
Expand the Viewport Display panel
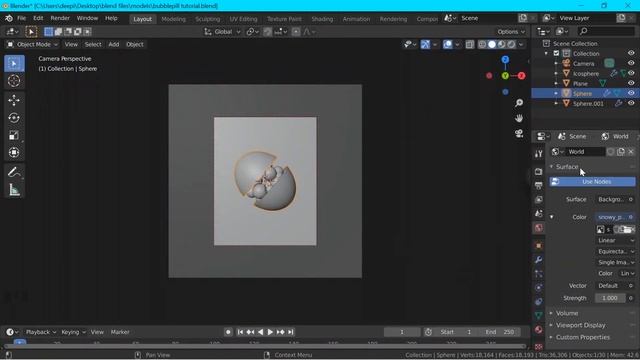[x=580, y=325]
